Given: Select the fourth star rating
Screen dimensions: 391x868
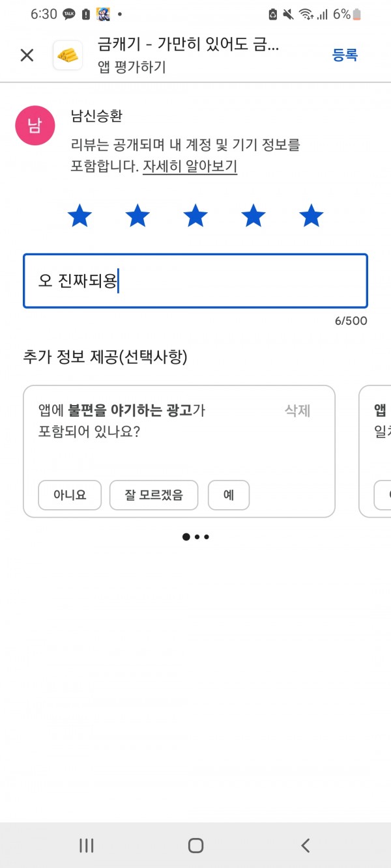Looking at the screenshot, I should (253, 216).
